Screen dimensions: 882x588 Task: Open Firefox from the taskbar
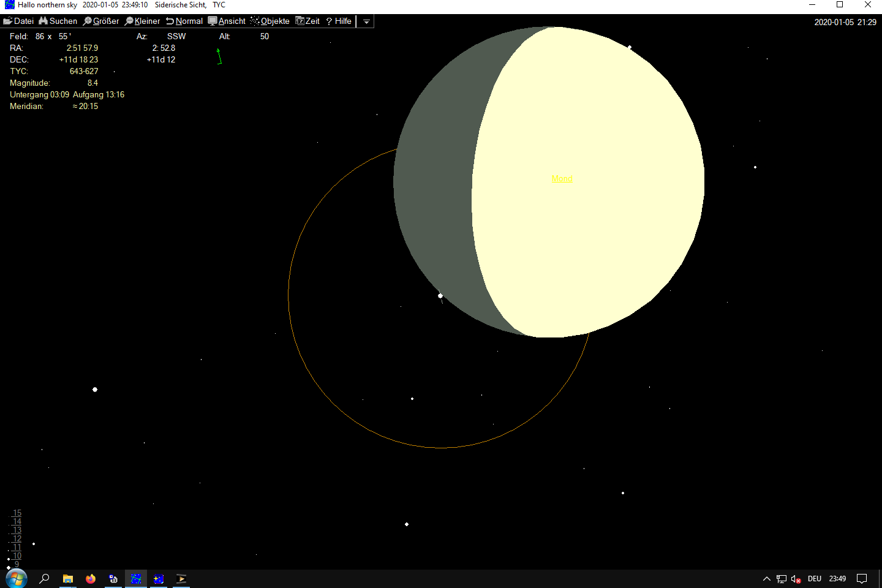(91, 579)
